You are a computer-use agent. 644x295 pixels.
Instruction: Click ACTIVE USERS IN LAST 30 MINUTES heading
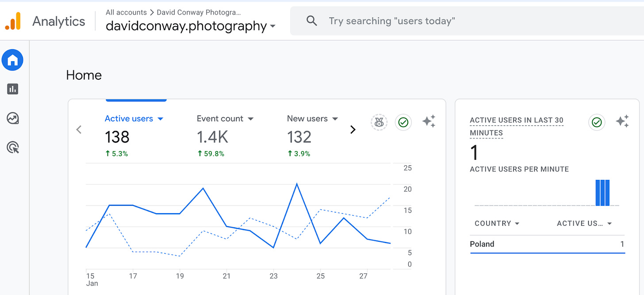click(x=516, y=126)
